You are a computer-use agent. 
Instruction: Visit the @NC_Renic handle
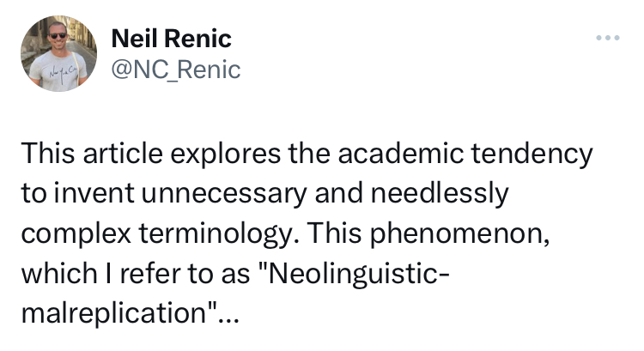177,69
